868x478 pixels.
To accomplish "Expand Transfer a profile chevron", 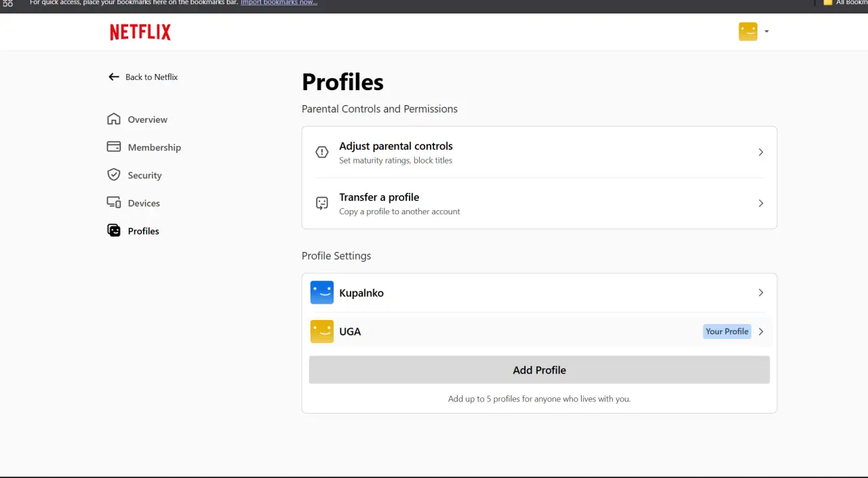I will (761, 203).
